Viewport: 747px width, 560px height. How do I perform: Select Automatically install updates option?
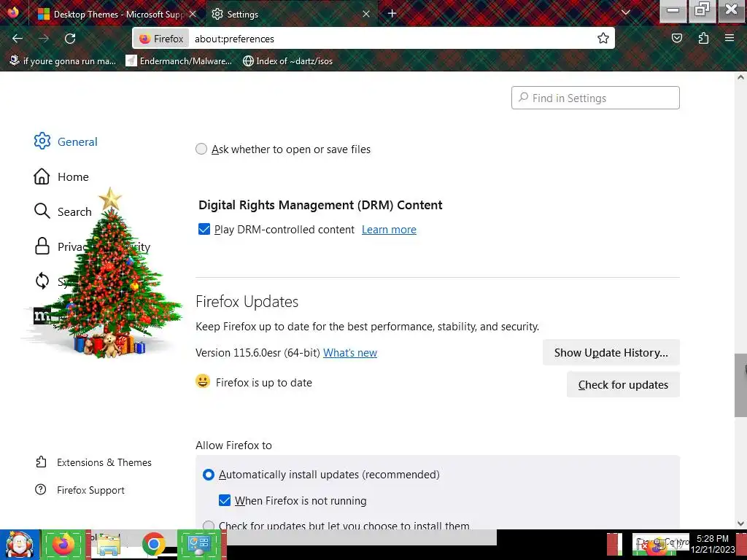tap(208, 475)
